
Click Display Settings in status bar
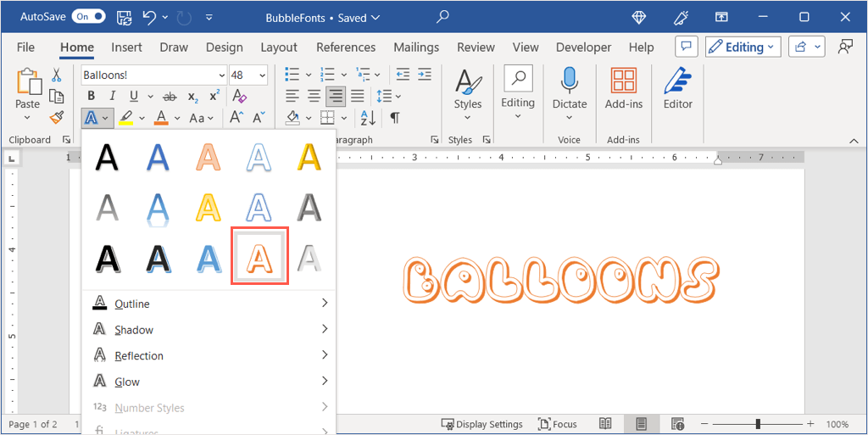point(481,424)
